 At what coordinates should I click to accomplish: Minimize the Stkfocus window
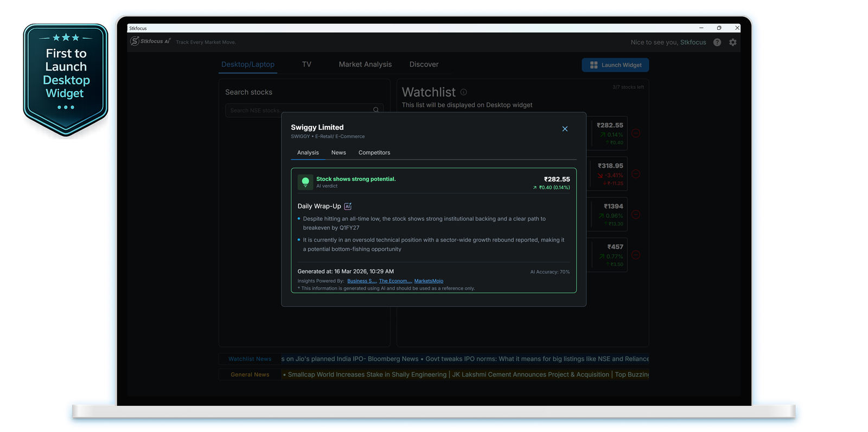[x=701, y=28]
